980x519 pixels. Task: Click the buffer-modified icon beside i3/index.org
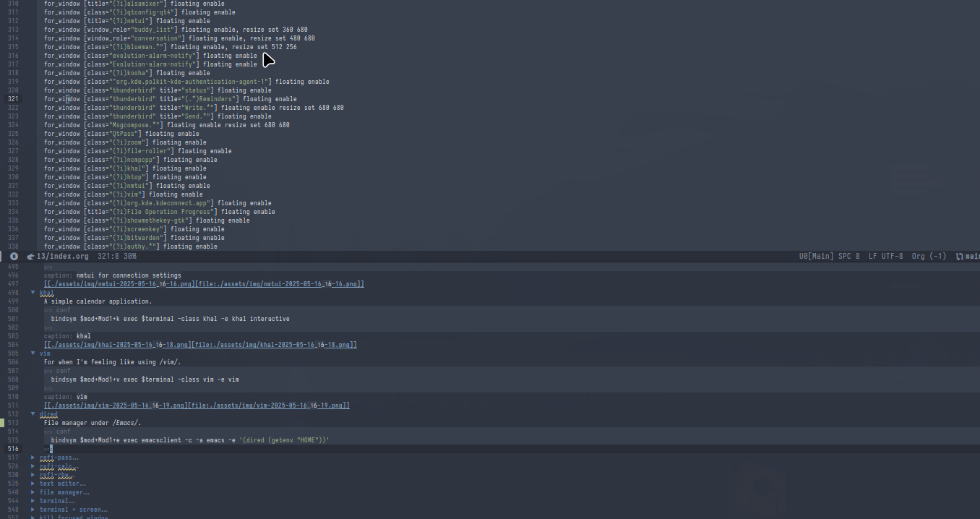tap(30, 256)
